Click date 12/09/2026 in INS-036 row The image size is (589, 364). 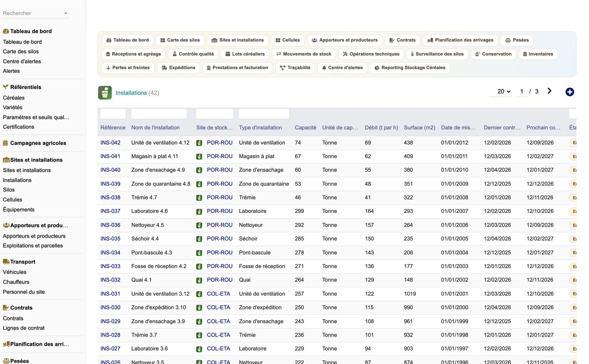coord(540,225)
